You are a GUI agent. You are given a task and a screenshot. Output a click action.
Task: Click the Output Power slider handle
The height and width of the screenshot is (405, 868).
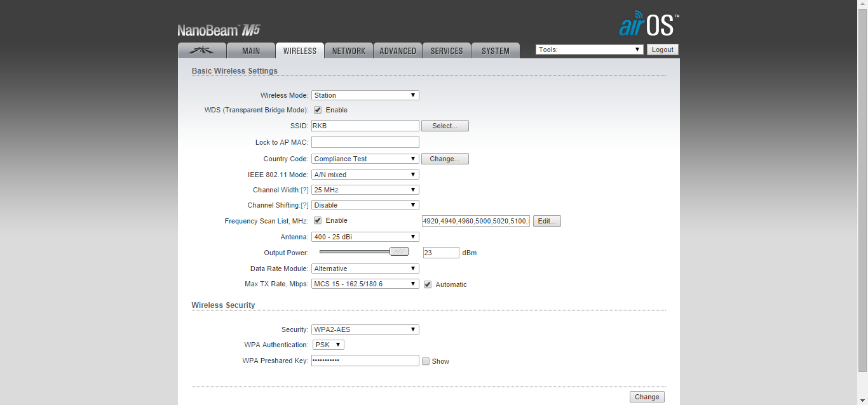(x=399, y=251)
